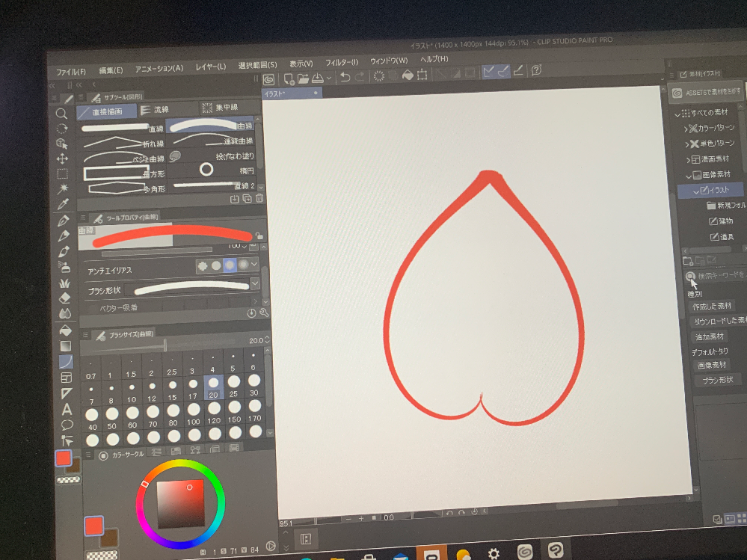This screenshot has height=560, width=747.
Task: Open the anti-aliasing dropdown arrow
Action: pyautogui.click(x=254, y=264)
